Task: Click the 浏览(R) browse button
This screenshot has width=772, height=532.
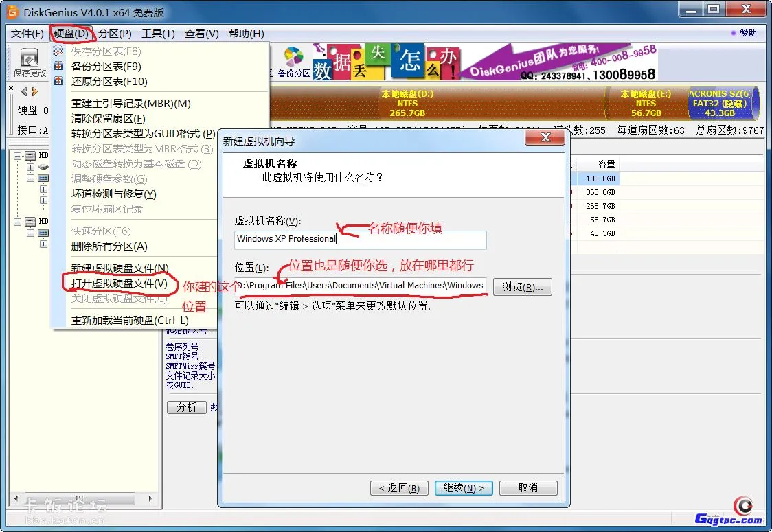Action: pyautogui.click(x=523, y=287)
